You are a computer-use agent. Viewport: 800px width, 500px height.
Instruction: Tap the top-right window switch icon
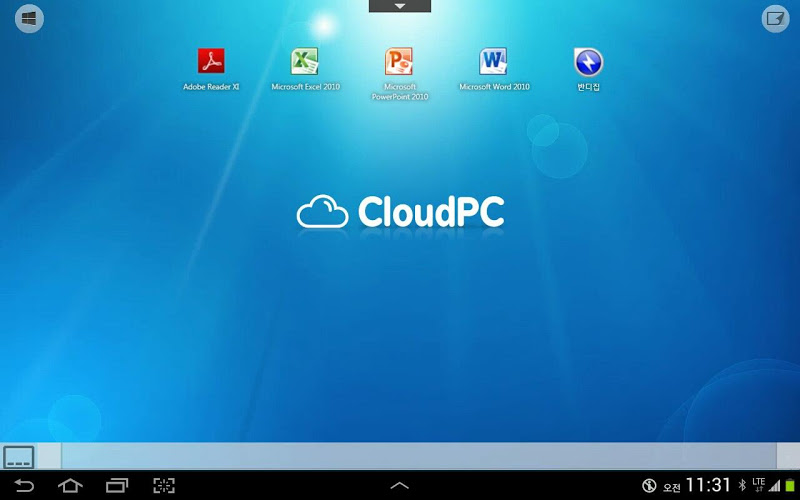click(x=775, y=19)
